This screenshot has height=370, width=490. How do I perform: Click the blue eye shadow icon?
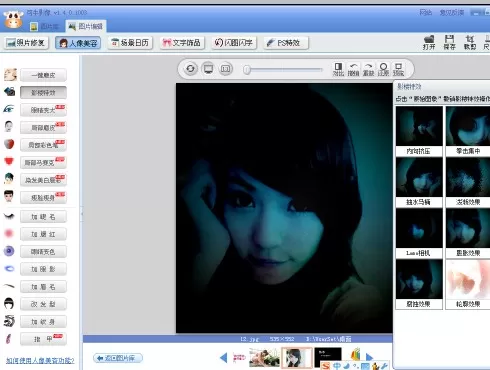point(9,268)
